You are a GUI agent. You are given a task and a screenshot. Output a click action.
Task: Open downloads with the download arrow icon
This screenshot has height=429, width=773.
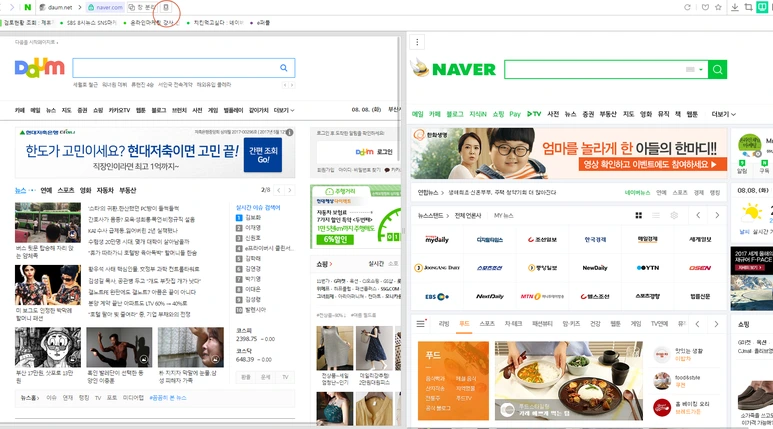[x=735, y=7]
